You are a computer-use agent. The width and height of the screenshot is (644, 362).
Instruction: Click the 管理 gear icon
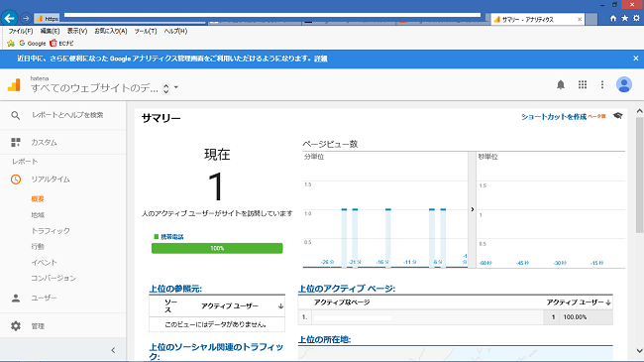[16, 326]
